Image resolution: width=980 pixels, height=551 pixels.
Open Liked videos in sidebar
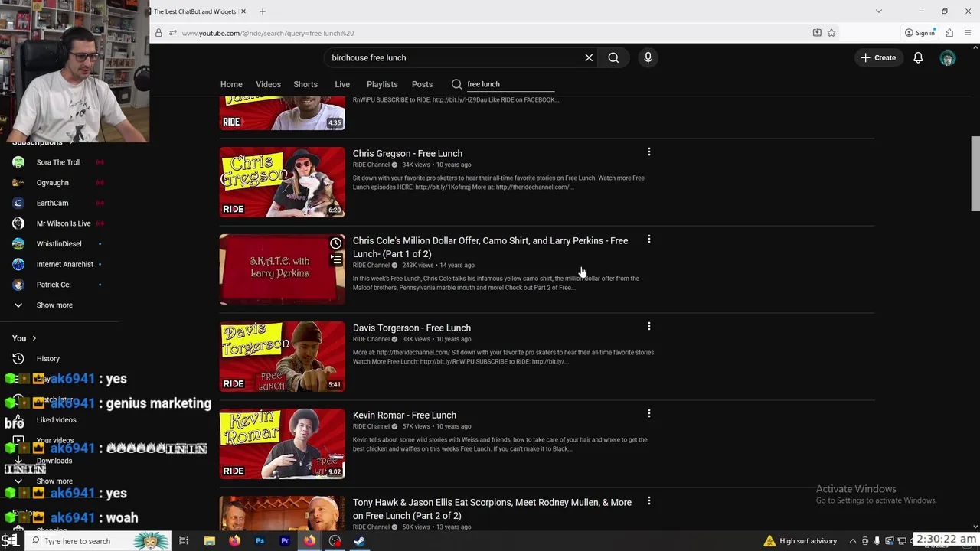56,420
